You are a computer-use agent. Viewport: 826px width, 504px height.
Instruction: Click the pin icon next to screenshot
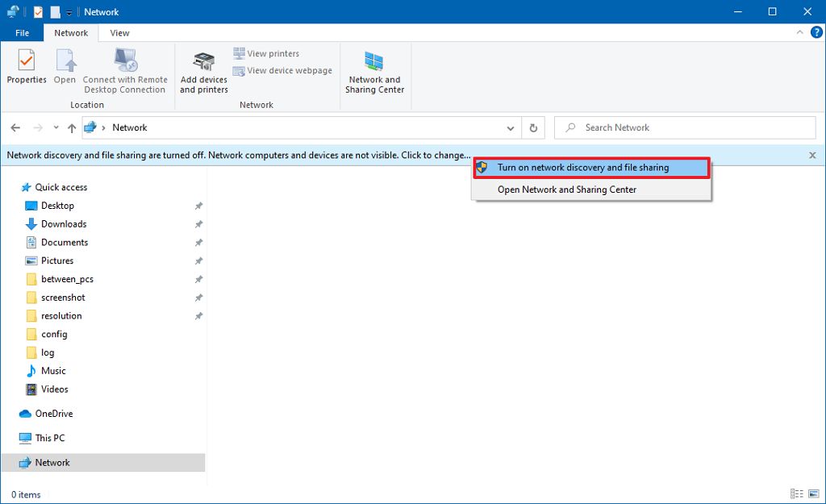tap(198, 298)
